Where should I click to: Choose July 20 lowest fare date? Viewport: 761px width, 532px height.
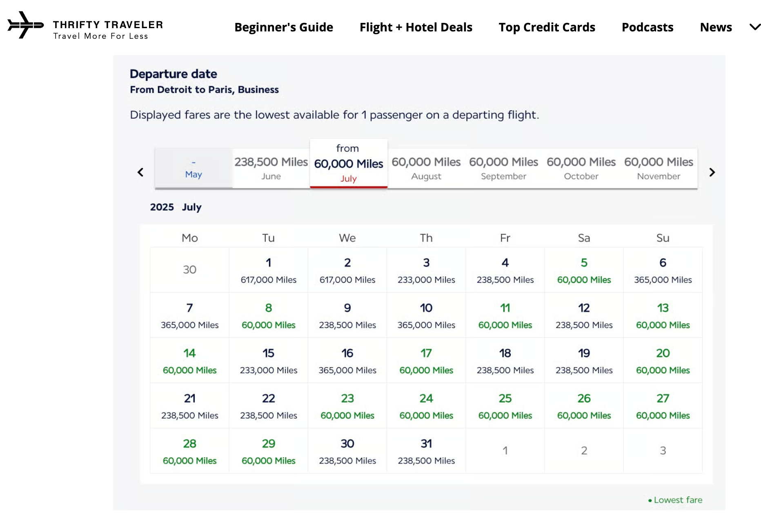click(x=663, y=361)
